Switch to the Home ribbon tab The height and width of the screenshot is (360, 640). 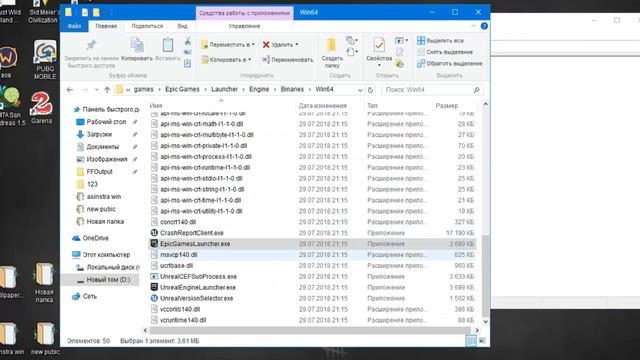(106, 26)
